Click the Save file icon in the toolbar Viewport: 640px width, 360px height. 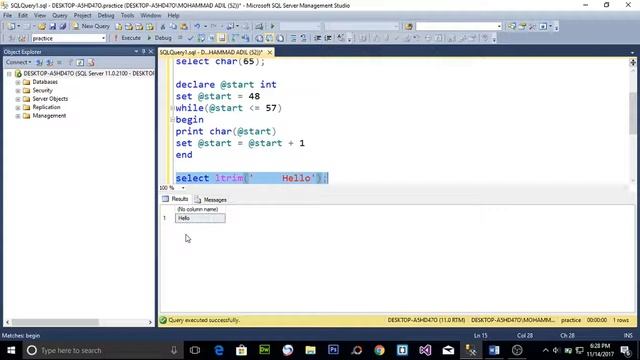coord(52,27)
